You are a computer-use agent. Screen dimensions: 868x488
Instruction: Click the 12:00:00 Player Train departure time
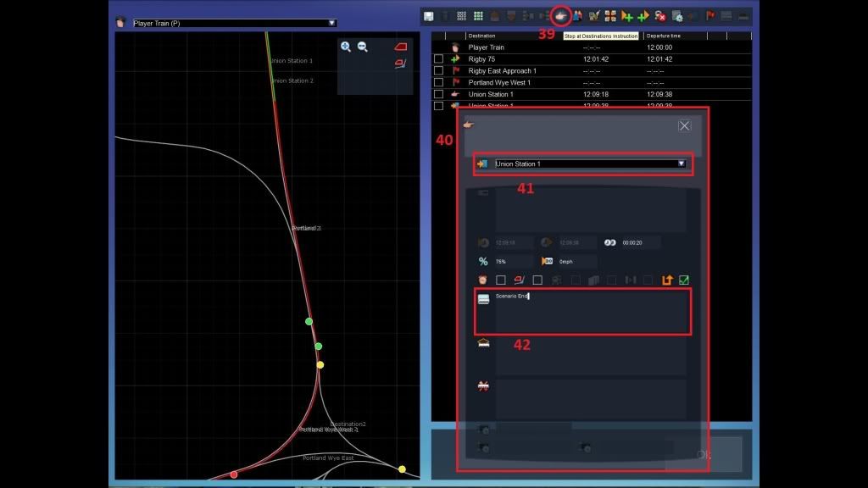click(x=659, y=47)
